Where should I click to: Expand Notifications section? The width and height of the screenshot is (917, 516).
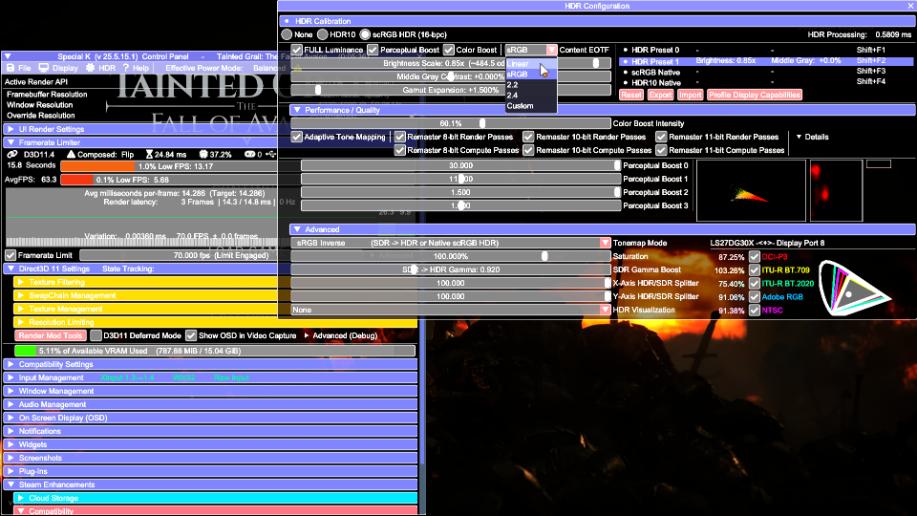pos(210,431)
